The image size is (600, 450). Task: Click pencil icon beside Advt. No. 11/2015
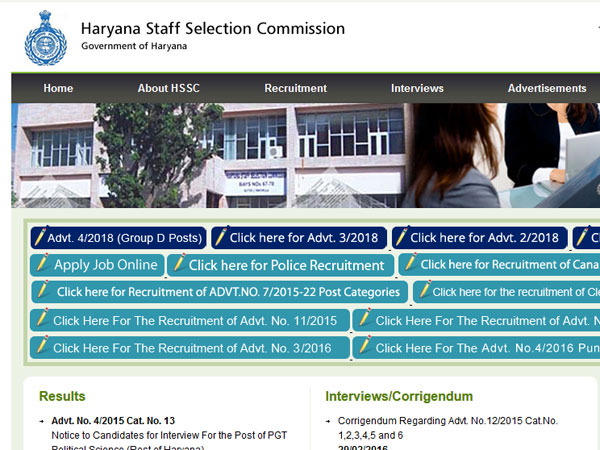point(42,318)
